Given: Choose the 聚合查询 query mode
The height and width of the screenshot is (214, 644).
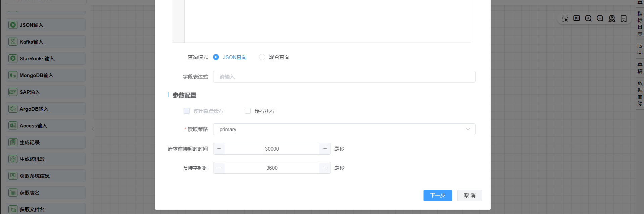Looking at the screenshot, I should coord(262,57).
